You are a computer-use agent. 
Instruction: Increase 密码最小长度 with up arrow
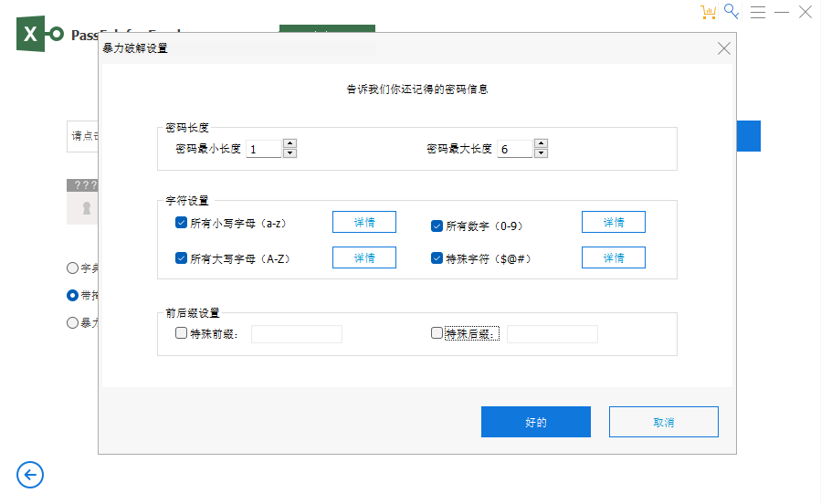(289, 143)
